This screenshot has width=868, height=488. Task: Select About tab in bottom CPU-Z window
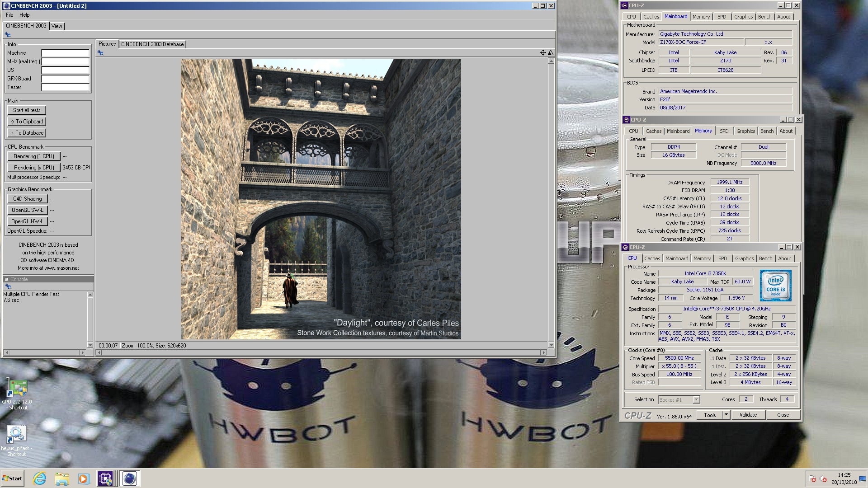coord(784,258)
